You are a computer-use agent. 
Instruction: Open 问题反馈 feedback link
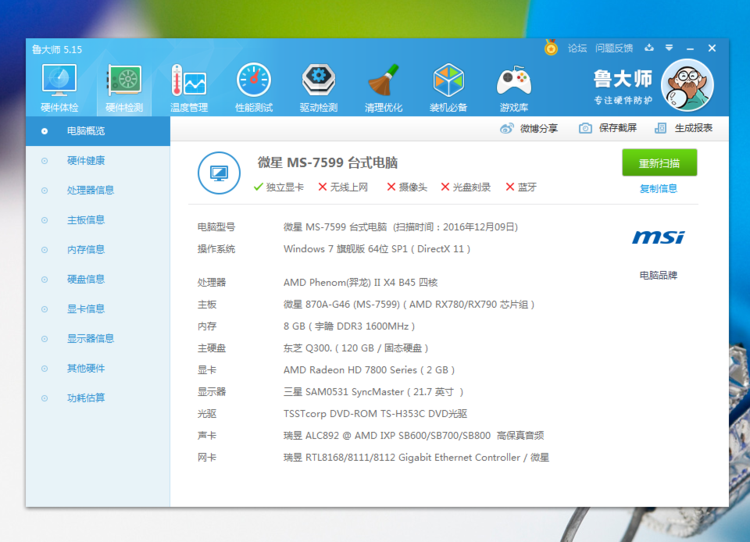click(614, 48)
